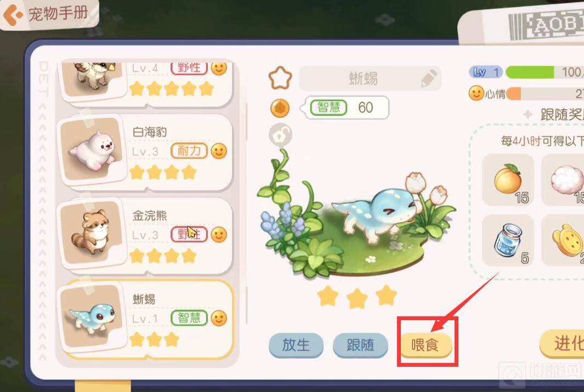Click the 进化 evolve button
Viewport: 584px width, 392px height.
click(x=563, y=343)
